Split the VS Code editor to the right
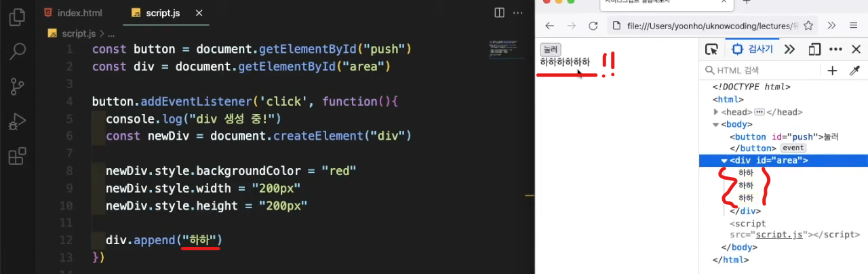 tap(498, 12)
